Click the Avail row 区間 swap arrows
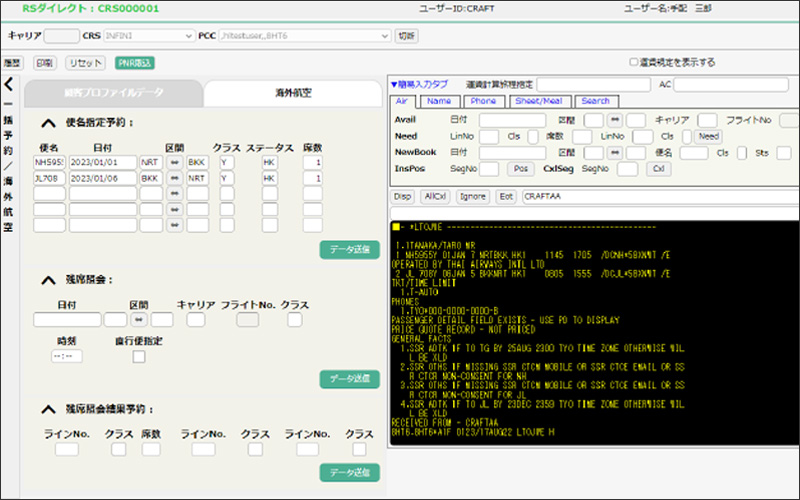 615,120
